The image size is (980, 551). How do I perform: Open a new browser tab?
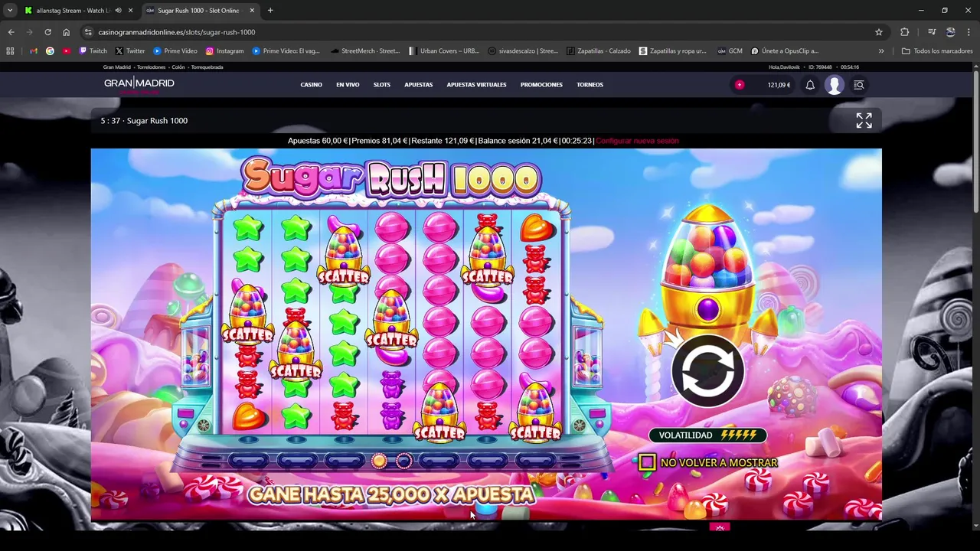click(270, 11)
